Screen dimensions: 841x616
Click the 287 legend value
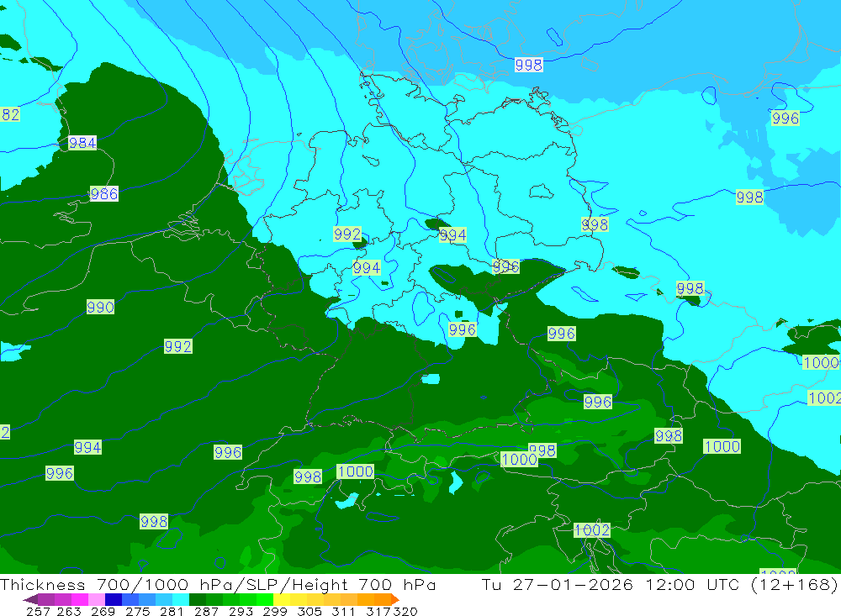(x=206, y=611)
